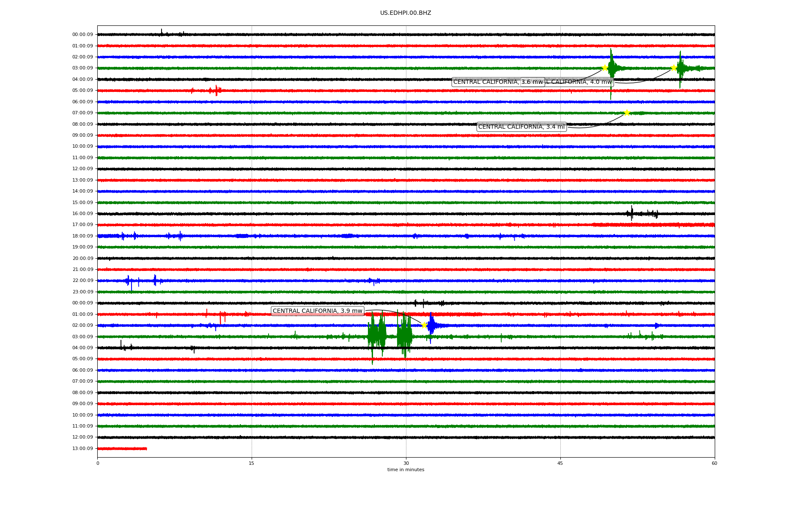Click the short red trace at the bottom
Viewport: 812px width, 508px height.
(122, 448)
